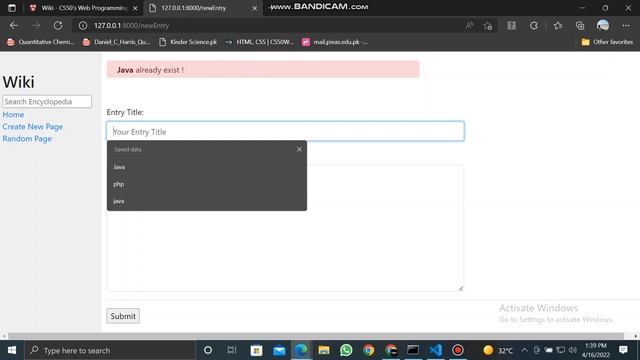
Task: Close the 127.0.0.1:8000/newEntry tab
Action: click(x=255, y=8)
